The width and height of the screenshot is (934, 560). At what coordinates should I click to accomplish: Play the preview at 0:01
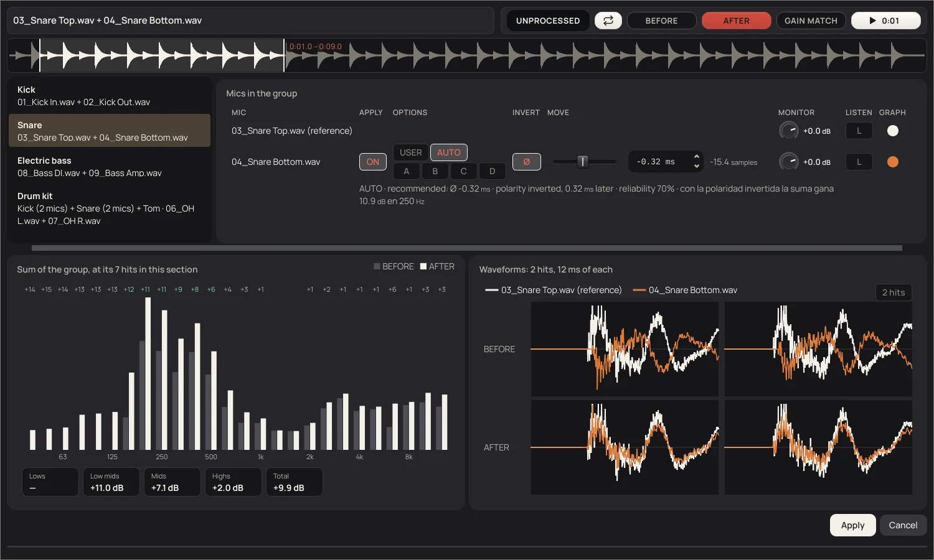coord(886,21)
